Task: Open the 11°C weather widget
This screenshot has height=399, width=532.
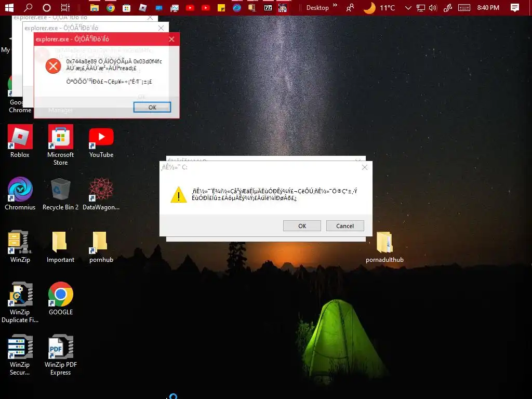Action: coord(379,7)
